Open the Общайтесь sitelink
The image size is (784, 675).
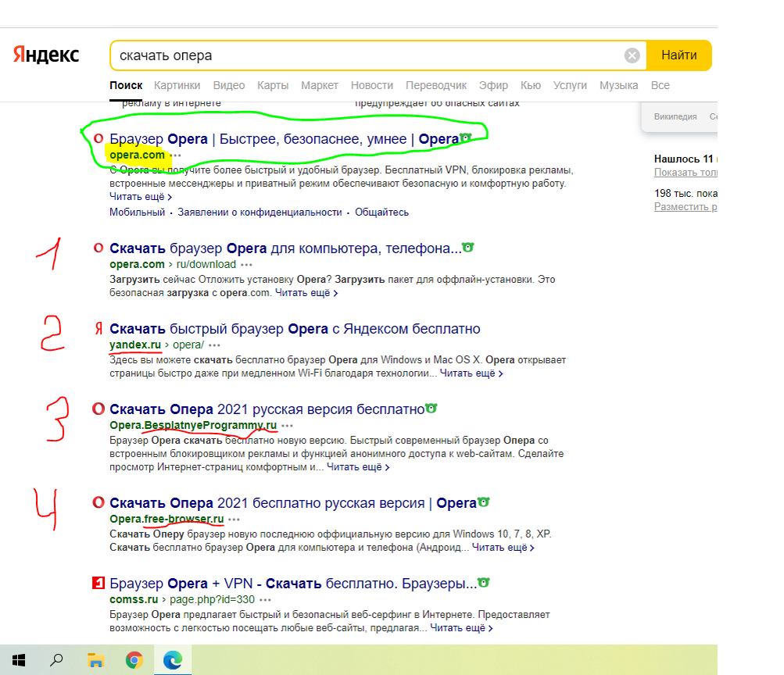click(x=381, y=212)
